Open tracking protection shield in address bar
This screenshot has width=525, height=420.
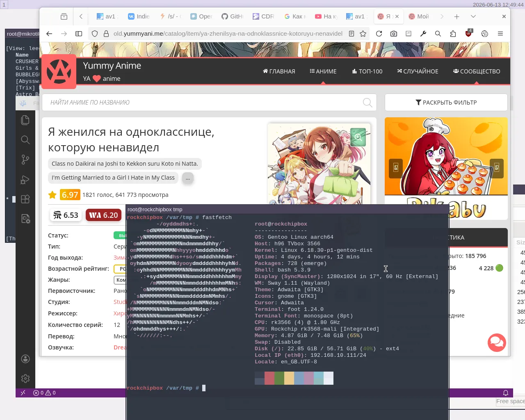point(95,34)
